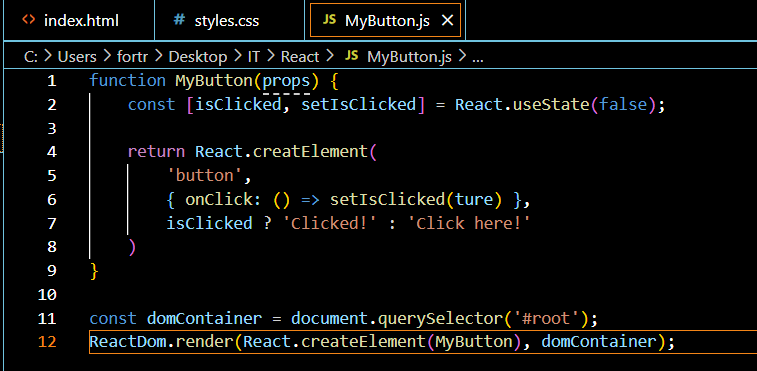This screenshot has width=757, height=371.
Task: Click 'setIsClicked' on line 2
Action: [358, 105]
